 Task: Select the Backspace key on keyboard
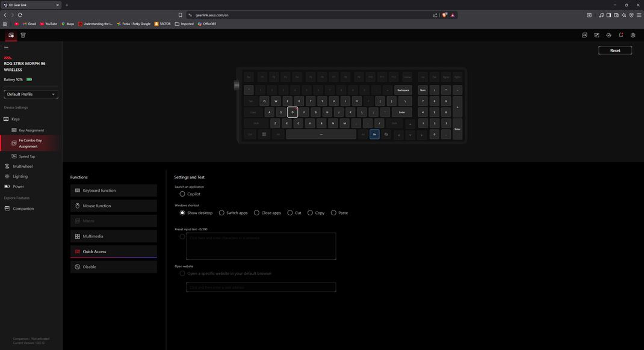point(403,90)
